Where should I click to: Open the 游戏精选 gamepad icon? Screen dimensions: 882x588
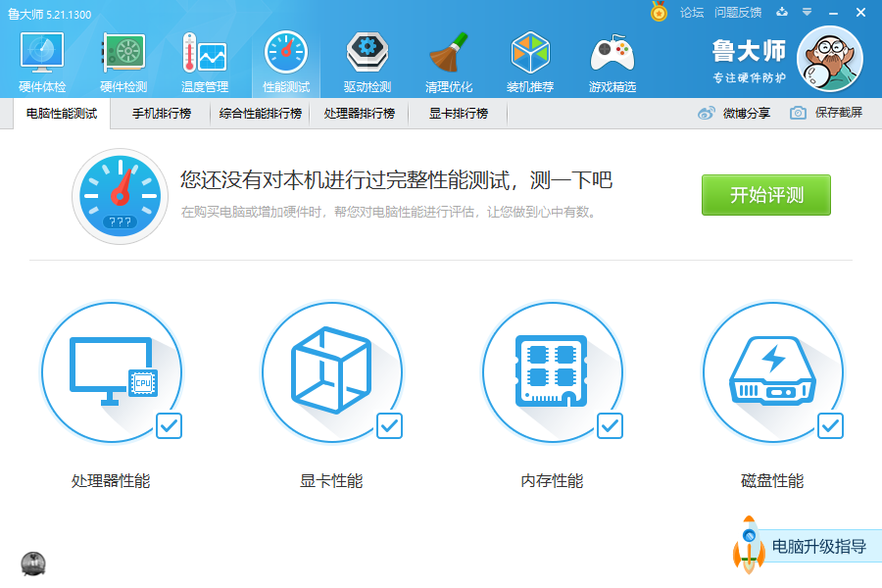point(612,61)
